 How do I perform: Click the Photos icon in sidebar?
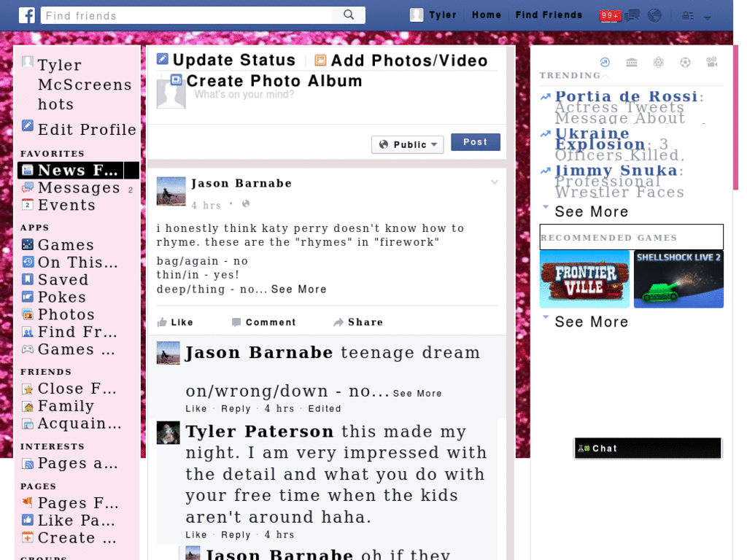click(x=28, y=314)
